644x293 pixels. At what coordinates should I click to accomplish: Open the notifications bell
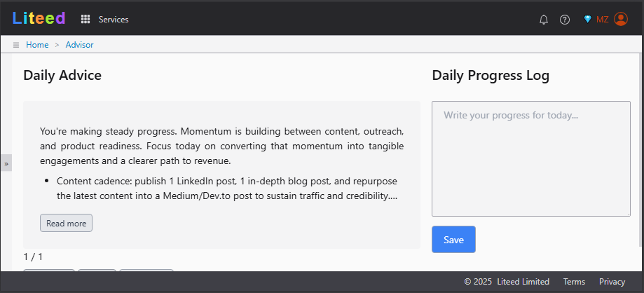(x=544, y=20)
